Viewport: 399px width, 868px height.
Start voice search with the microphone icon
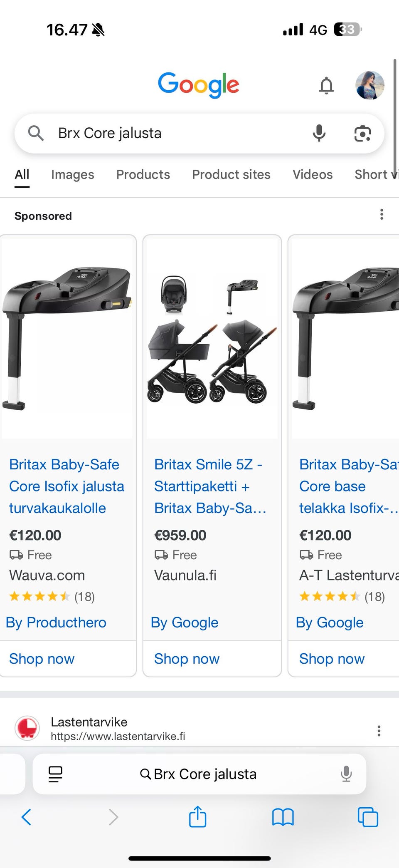point(319,134)
